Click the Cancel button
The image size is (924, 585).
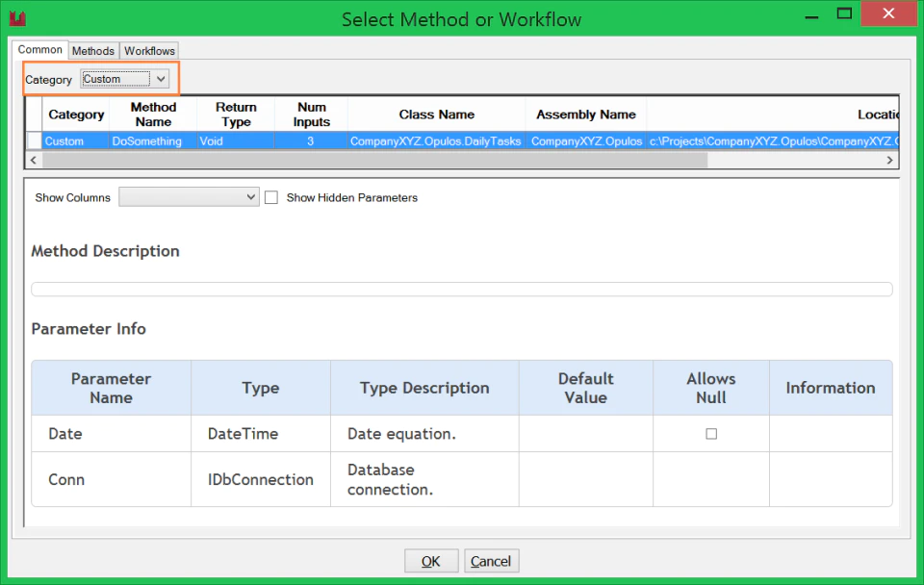(491, 561)
